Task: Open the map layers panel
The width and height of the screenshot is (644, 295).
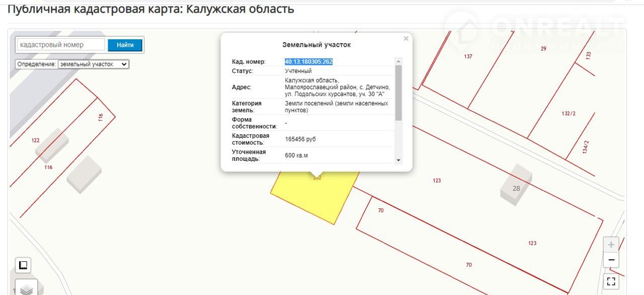Action: click(x=26, y=288)
